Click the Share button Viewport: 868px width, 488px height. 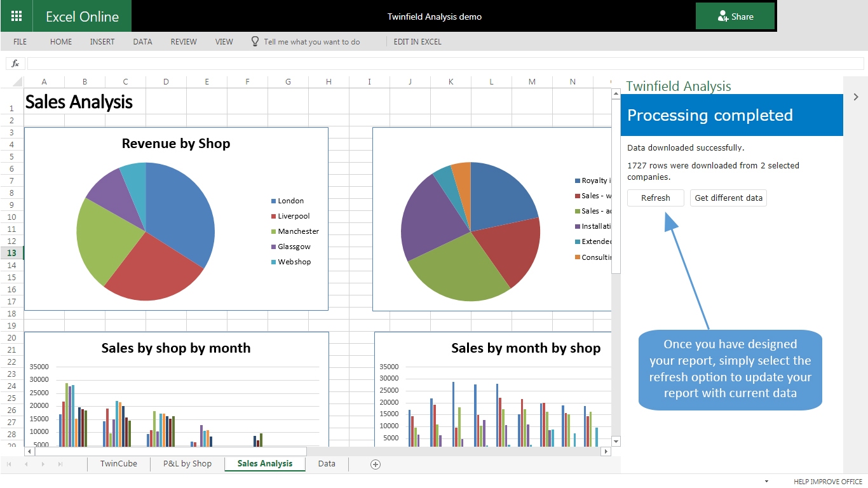[735, 17]
